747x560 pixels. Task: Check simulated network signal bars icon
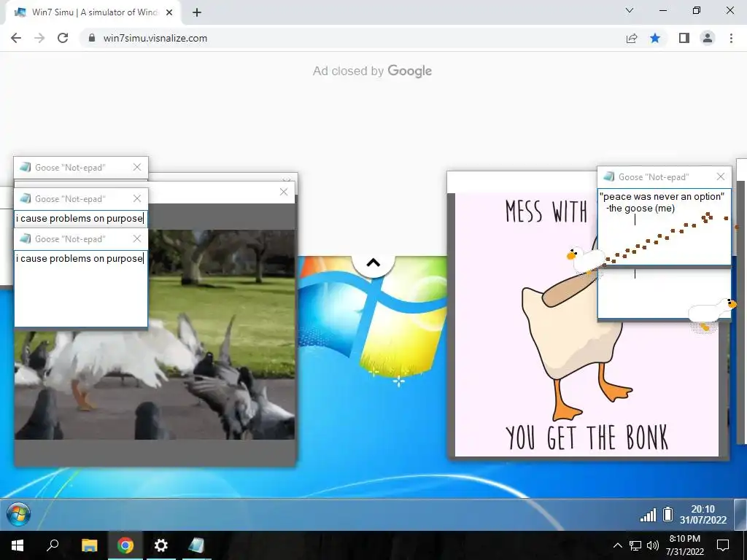point(648,515)
